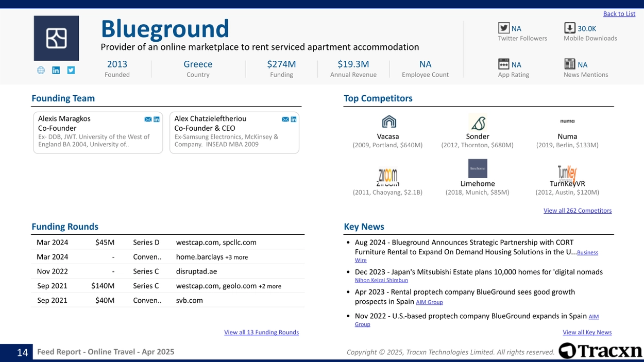Click Feed Report - Online Travel footer label
644x362 pixels.
pyautogui.click(x=106, y=352)
